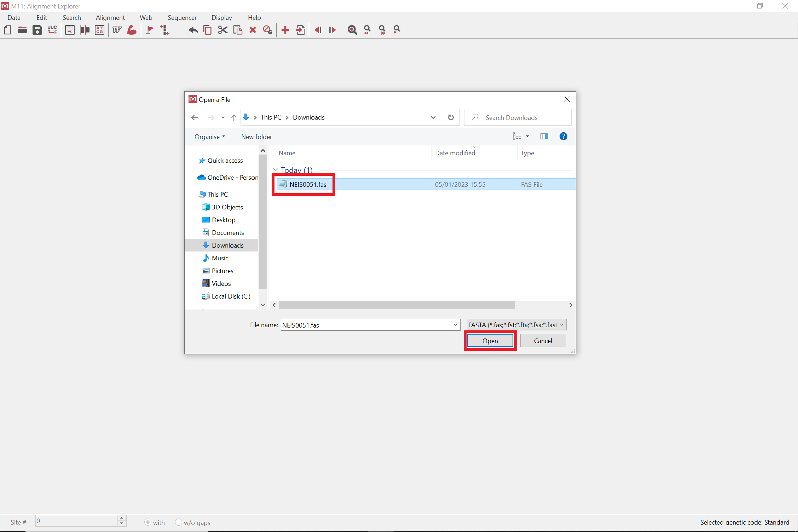Click the new blank alignment icon
This screenshot has height=532, width=798.
point(7,30)
